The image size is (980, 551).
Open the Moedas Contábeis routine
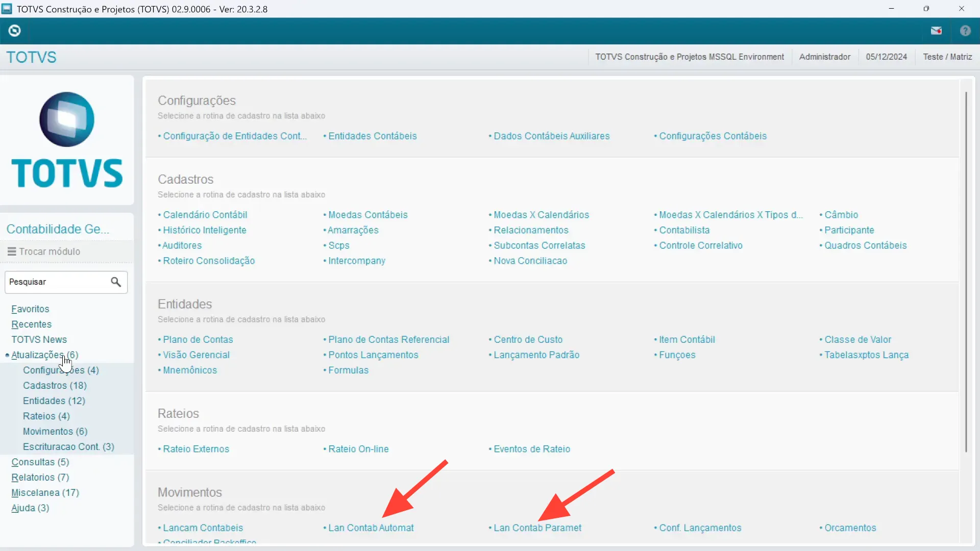pyautogui.click(x=368, y=214)
